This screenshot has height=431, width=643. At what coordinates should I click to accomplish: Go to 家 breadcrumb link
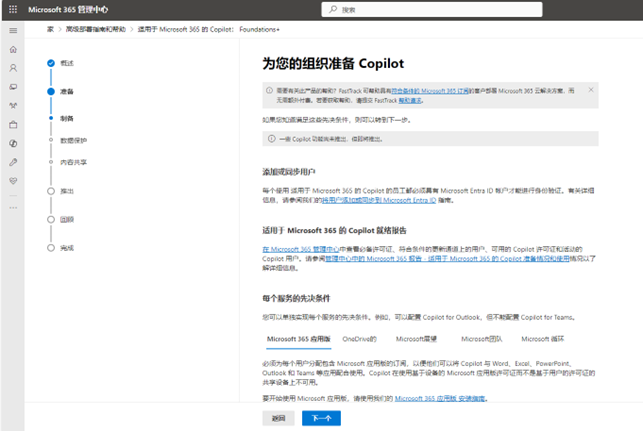50,29
